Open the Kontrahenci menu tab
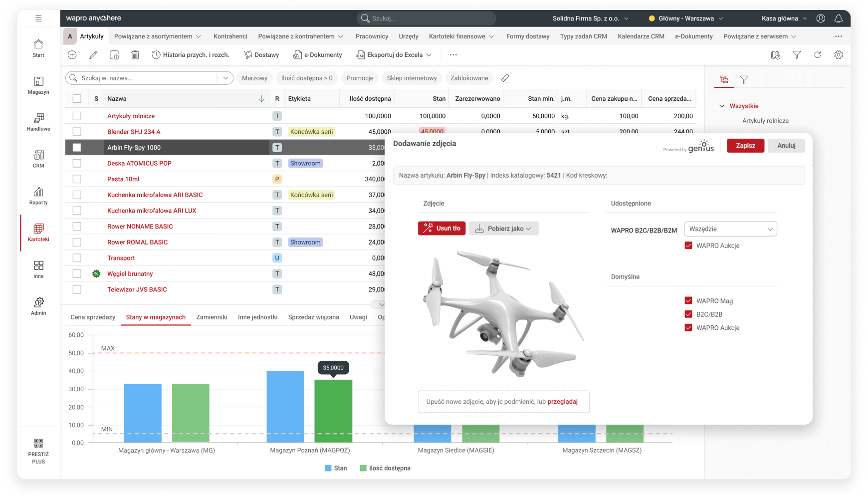868x497 pixels. pos(230,36)
